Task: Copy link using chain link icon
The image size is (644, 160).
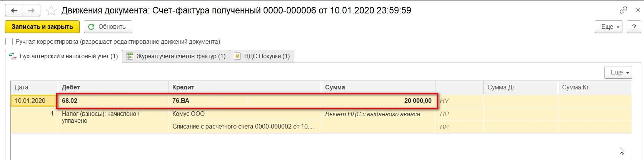Action: click(623, 10)
